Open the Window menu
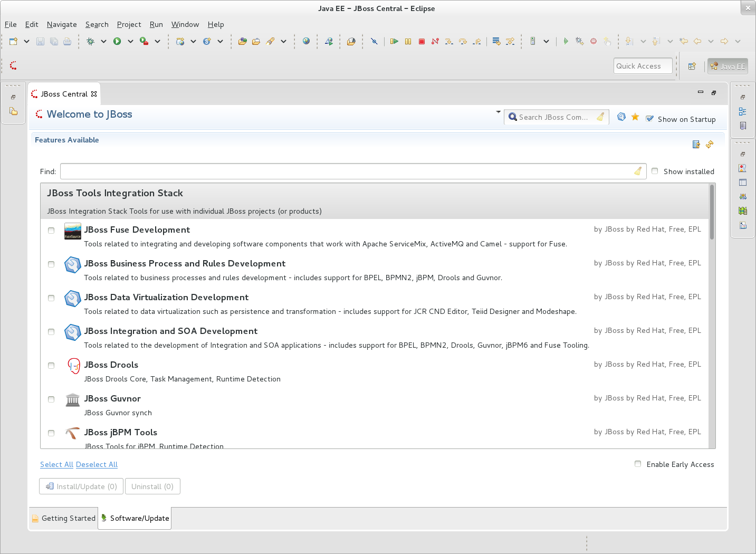 point(185,24)
